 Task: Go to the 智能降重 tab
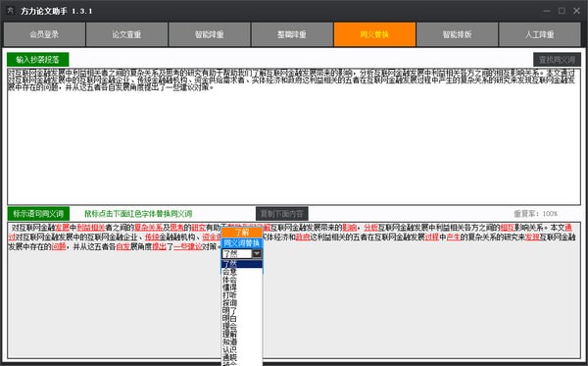(x=210, y=34)
